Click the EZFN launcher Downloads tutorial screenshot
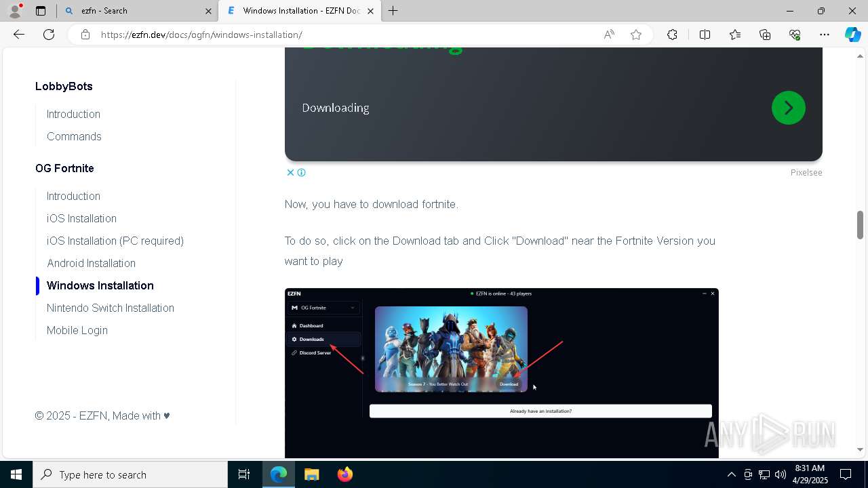The width and height of the screenshot is (868, 488). [x=502, y=373]
